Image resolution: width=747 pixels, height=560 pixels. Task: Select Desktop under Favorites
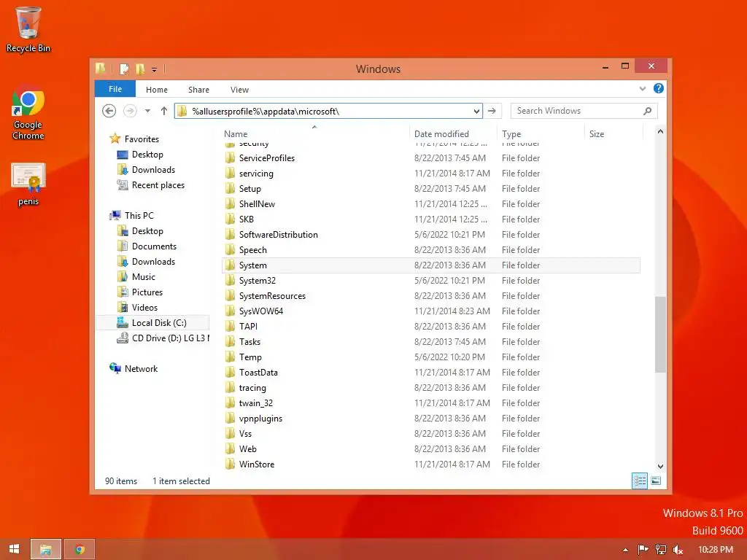(x=147, y=155)
